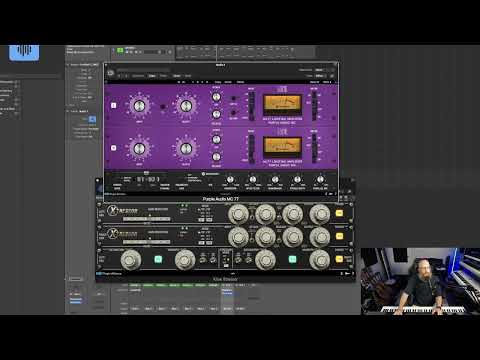Adjust Xtressor top channel Attack knob
Screen dimensions: 480x360
266,214
